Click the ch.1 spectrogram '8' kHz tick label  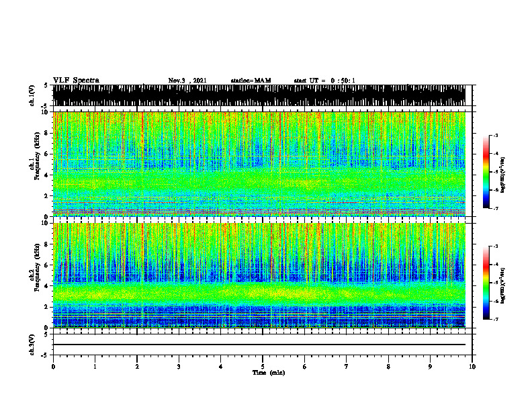pos(47,133)
